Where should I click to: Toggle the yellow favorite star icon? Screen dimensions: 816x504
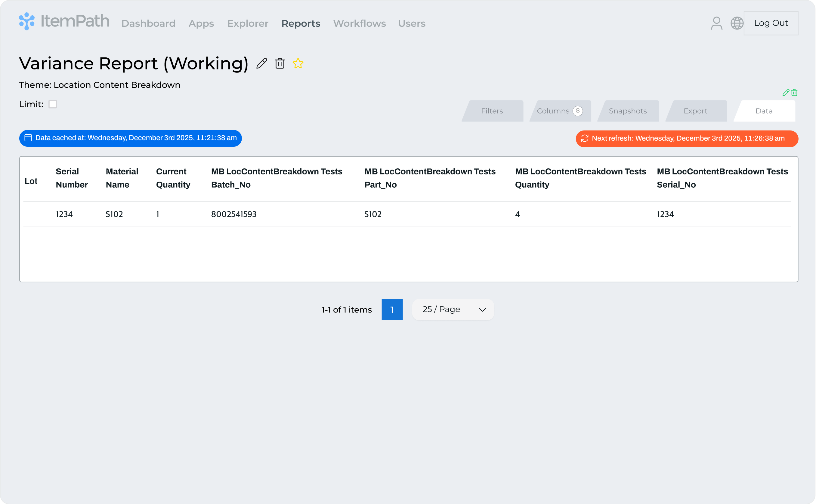point(298,63)
